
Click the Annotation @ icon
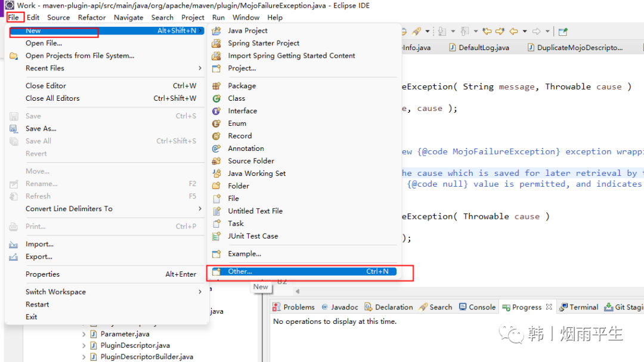pos(216,148)
